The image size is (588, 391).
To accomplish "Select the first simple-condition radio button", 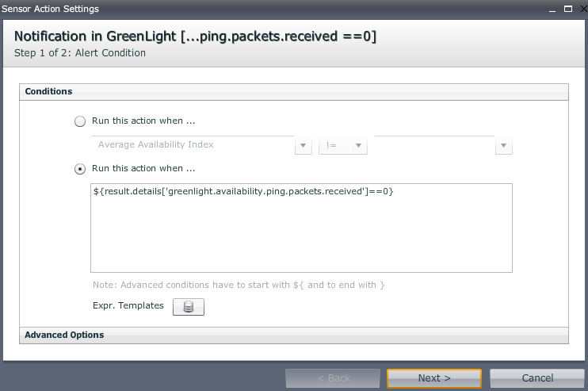I will [79, 121].
